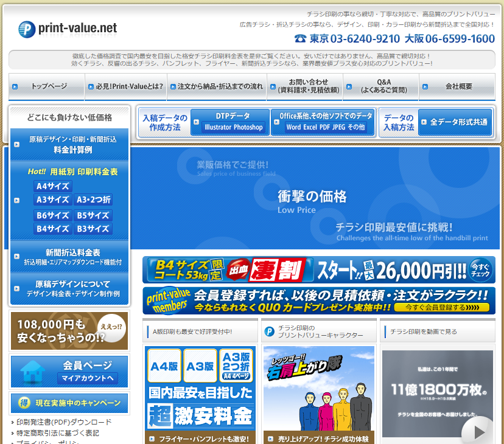504x444 pixels.
Task: Click the A3版 tile in price ad
Action: point(200,366)
